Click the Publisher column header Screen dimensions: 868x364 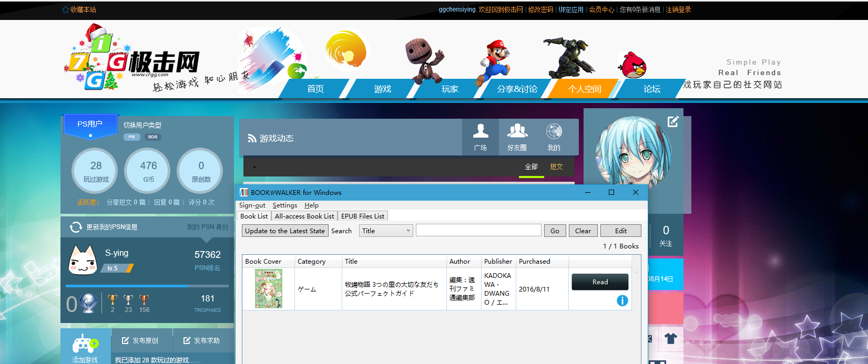tap(499, 261)
